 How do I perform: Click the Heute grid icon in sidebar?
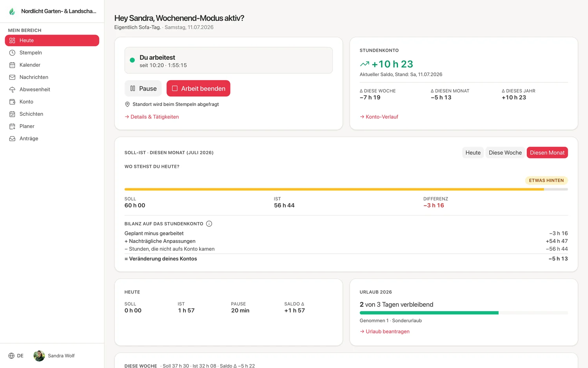(x=12, y=40)
